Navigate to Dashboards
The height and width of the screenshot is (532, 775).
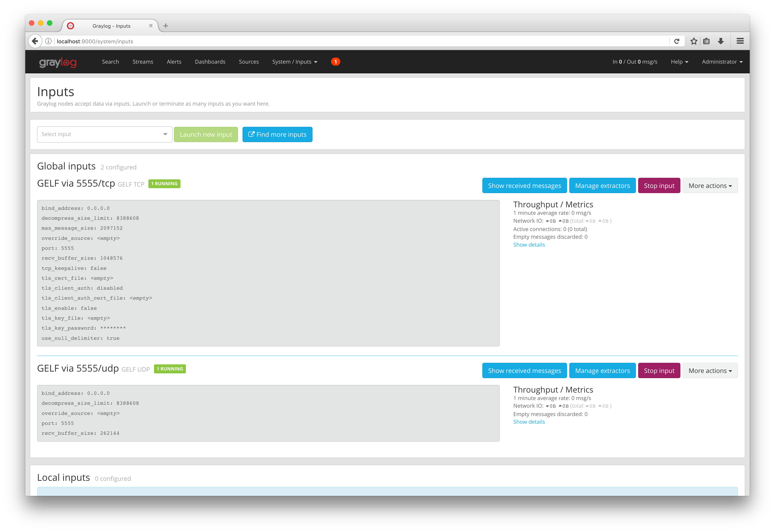[210, 62]
